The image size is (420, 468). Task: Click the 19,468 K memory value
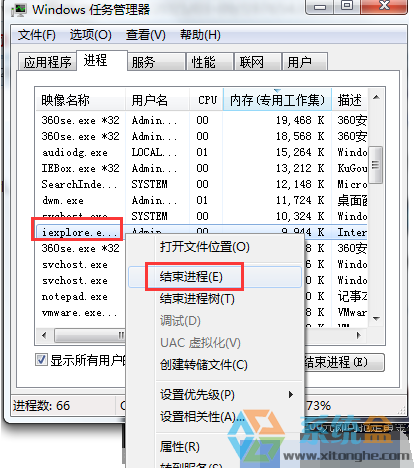click(300, 120)
